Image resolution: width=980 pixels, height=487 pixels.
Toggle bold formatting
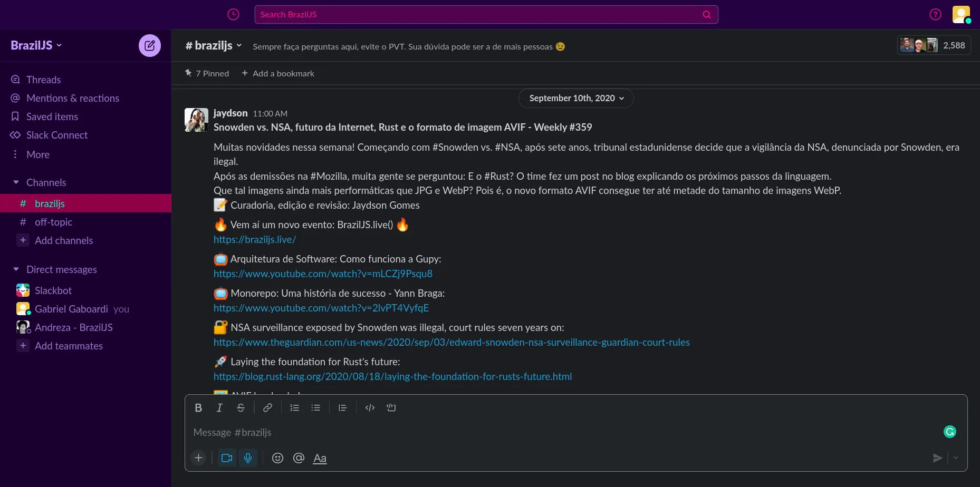tap(198, 407)
